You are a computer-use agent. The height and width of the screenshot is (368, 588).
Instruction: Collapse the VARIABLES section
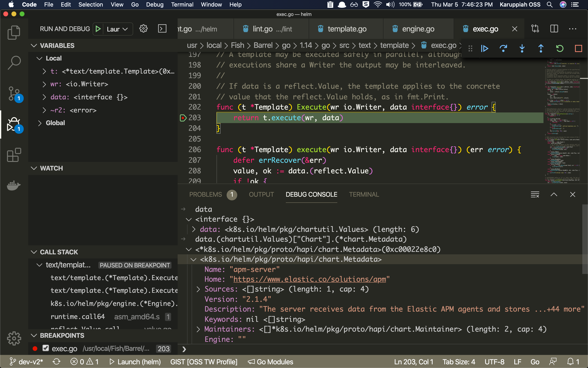pos(34,46)
